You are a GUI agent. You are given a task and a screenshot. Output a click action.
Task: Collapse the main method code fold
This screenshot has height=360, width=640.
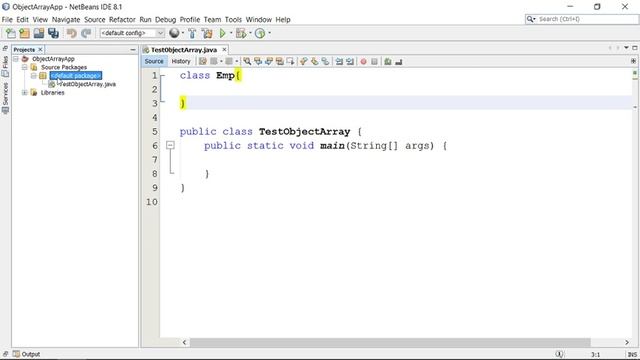pyautogui.click(x=170, y=145)
